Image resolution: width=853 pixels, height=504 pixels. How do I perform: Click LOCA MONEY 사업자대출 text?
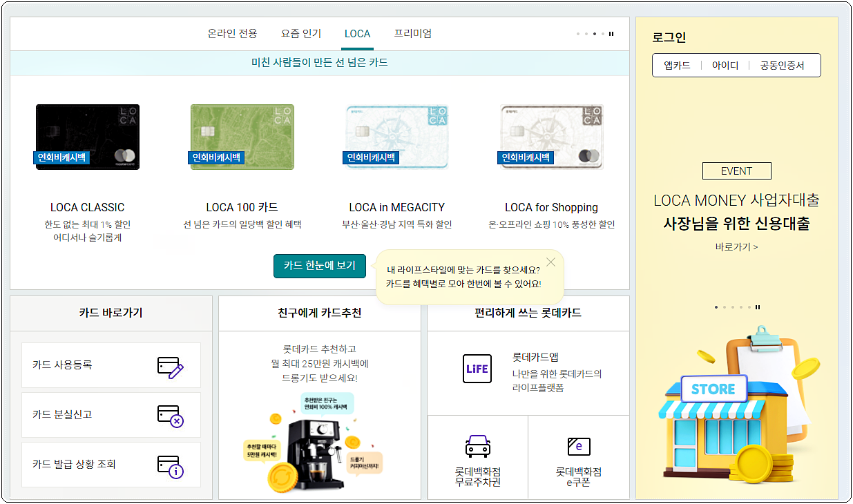736,200
